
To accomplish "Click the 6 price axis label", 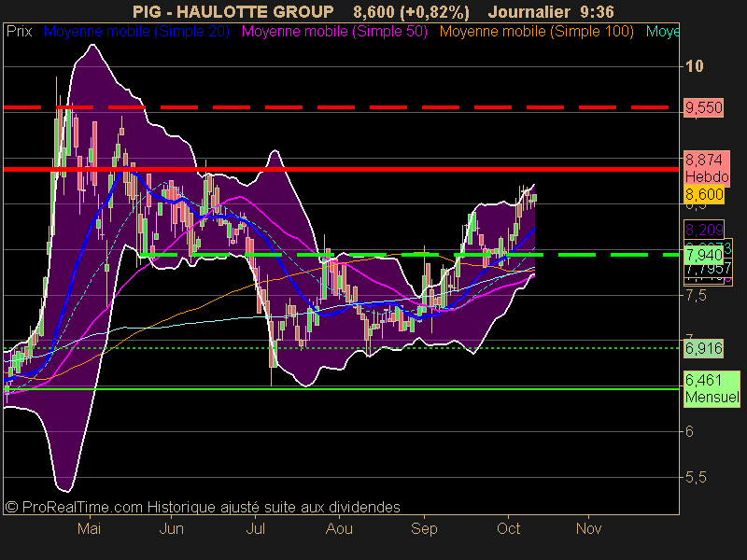I will 689,431.
